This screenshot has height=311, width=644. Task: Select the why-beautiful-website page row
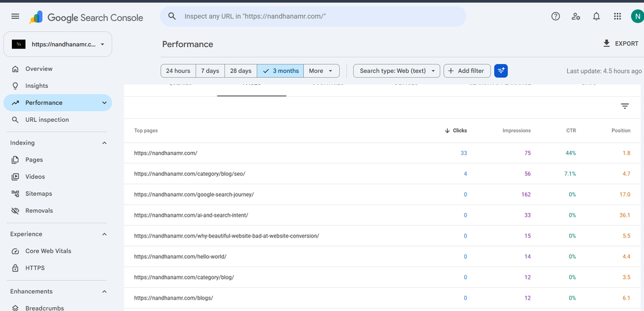pos(384,236)
